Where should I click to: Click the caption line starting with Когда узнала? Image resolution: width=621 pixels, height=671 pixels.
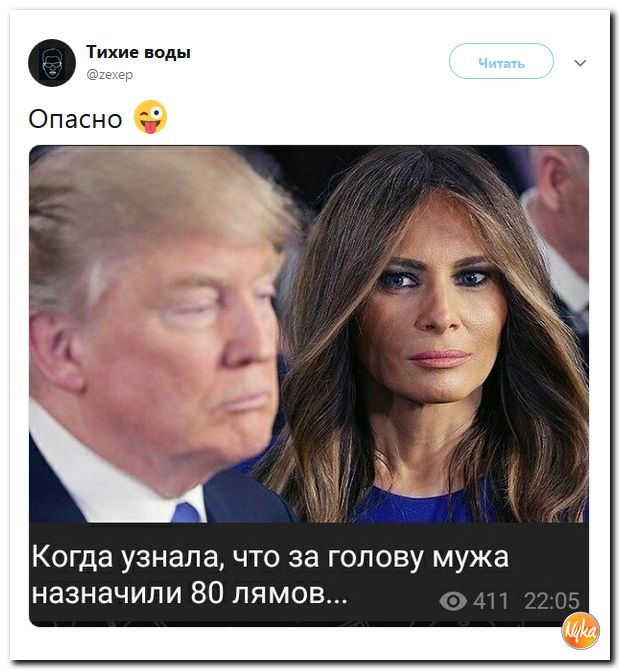coord(270,558)
